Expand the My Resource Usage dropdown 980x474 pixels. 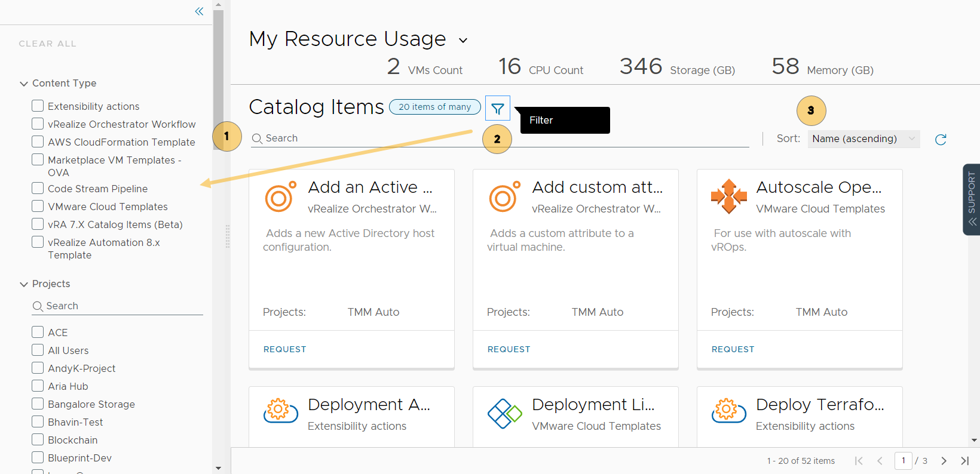[463, 41]
